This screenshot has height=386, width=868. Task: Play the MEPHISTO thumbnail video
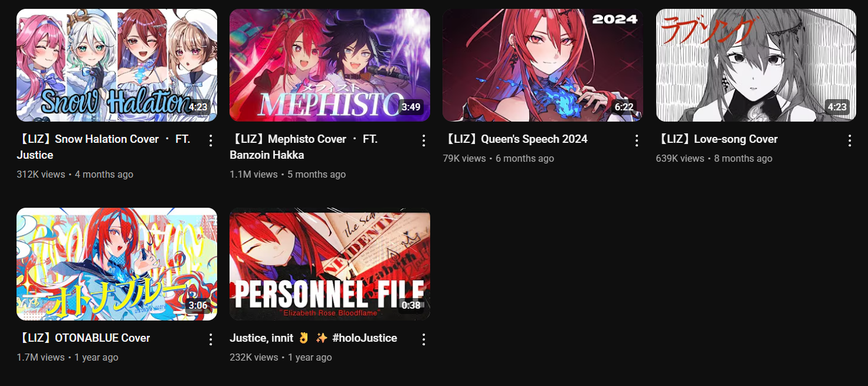pos(330,65)
